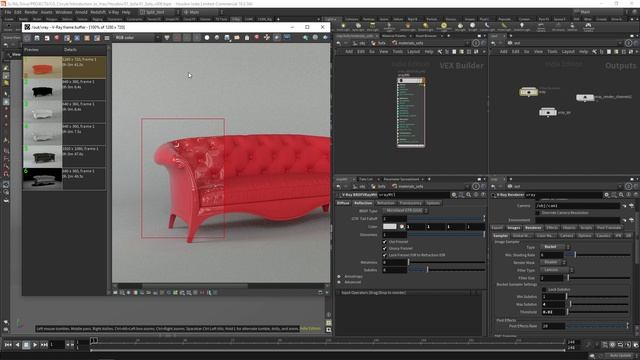This screenshot has width=640, height=360.
Task: Click the Threshold value field
Action: (x=553, y=312)
